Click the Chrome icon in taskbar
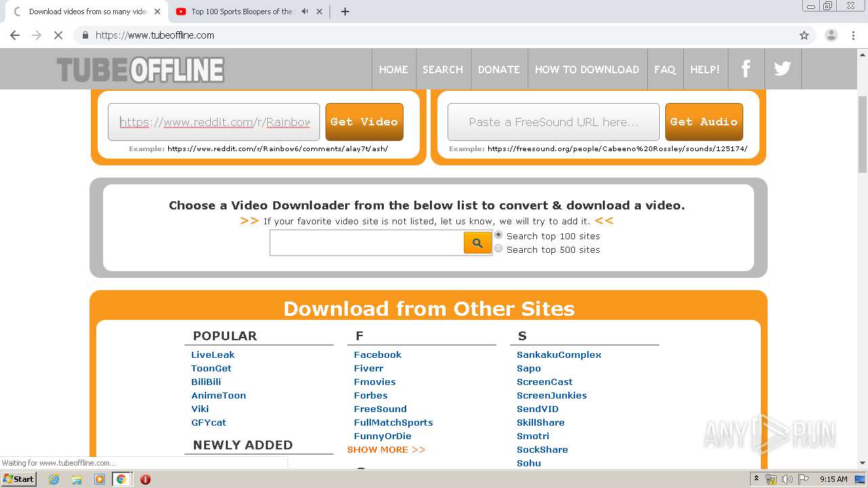The width and height of the screenshot is (868, 488). [x=121, y=479]
